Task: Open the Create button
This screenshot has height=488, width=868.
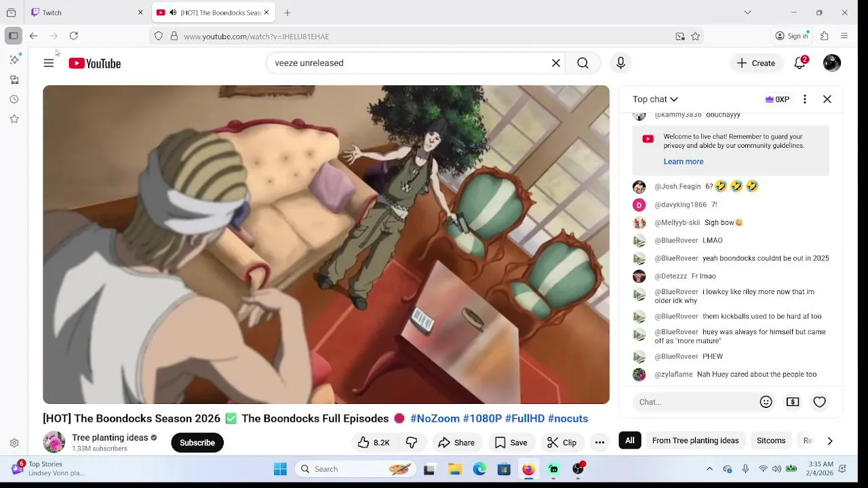Action: click(x=756, y=63)
